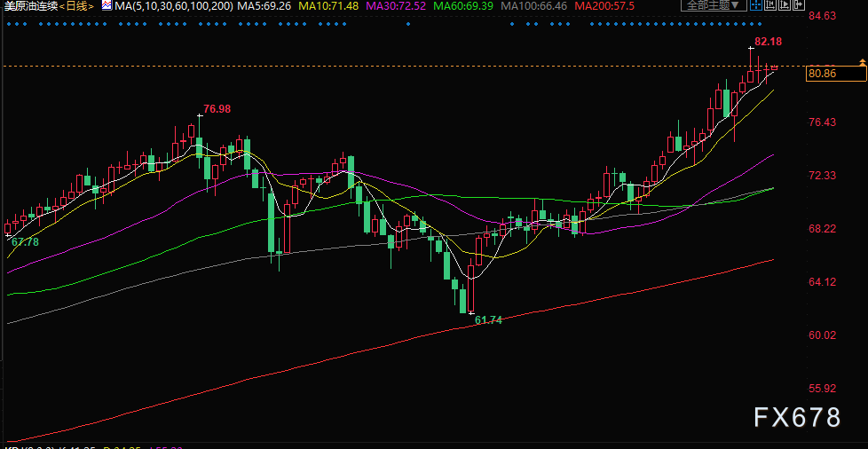868x449 pixels.
Task: Click the 67.78 starting low label
Action: (x=26, y=242)
